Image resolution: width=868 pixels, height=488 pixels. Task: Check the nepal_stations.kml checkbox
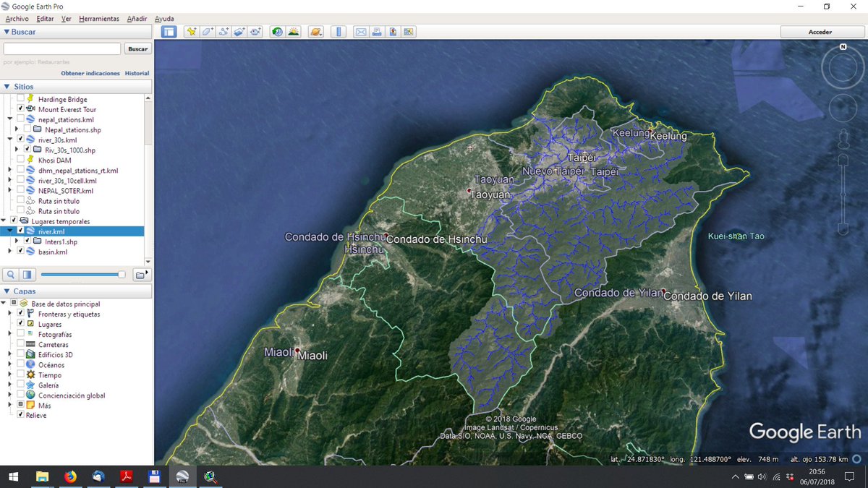[20, 119]
